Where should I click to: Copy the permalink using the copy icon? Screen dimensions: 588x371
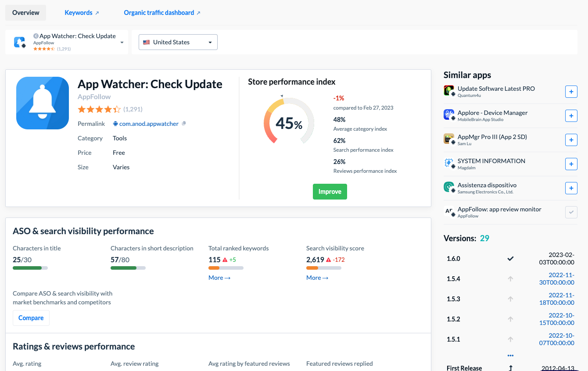pos(184,124)
